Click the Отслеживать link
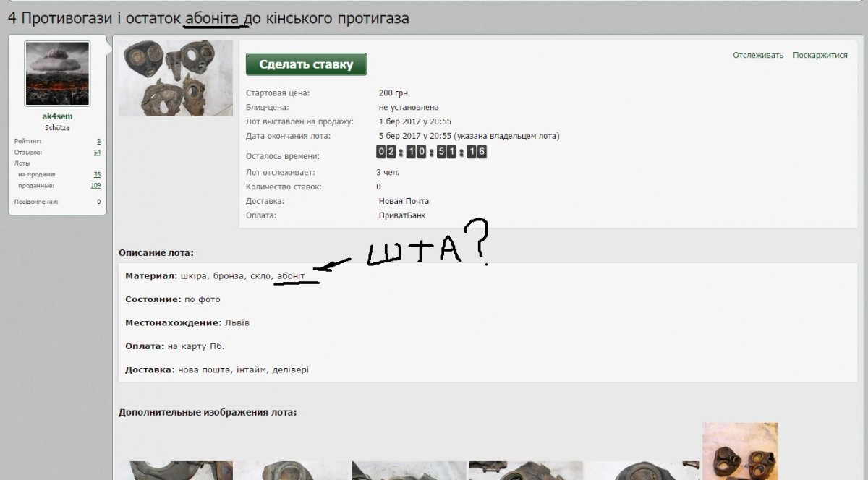This screenshot has width=868, height=480. (758, 55)
